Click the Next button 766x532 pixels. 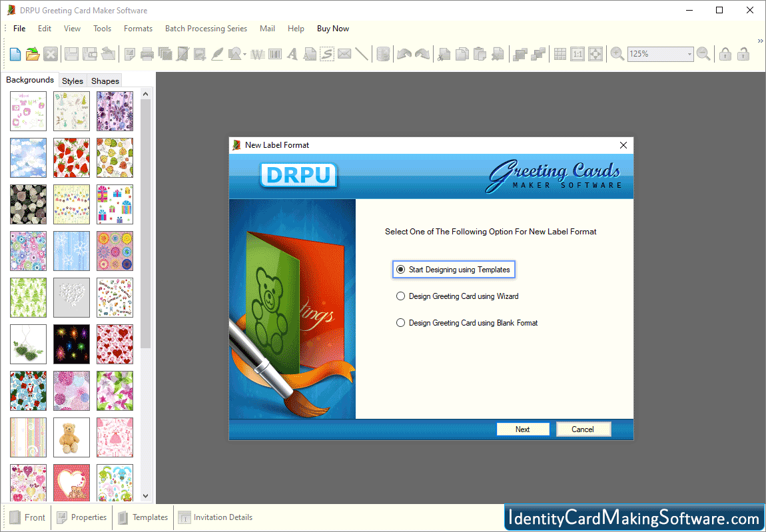pos(523,429)
